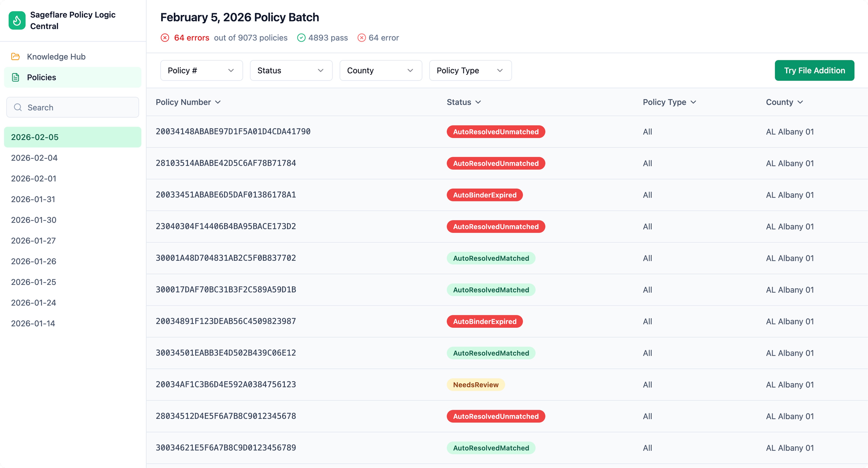The width and height of the screenshot is (868, 468).
Task: Select the AutoResolvedMatched badge for policy 30001A48D704831AB2C5F0B837702
Action: (x=491, y=258)
